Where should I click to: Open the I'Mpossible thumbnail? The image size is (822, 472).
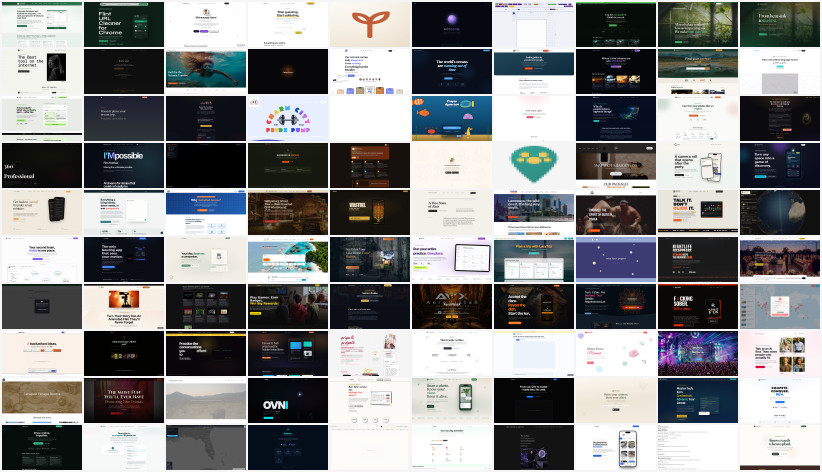[x=124, y=166]
